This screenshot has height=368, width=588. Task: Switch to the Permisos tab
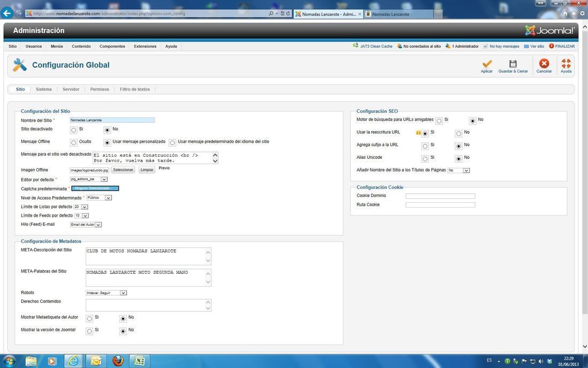(x=99, y=89)
